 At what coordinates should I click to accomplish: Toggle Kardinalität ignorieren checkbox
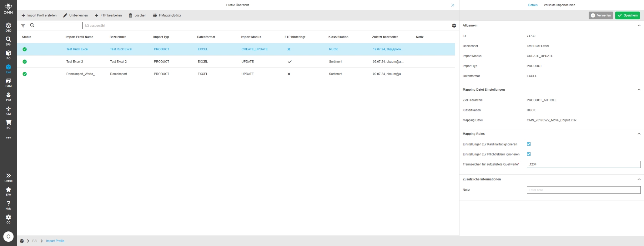click(x=529, y=144)
